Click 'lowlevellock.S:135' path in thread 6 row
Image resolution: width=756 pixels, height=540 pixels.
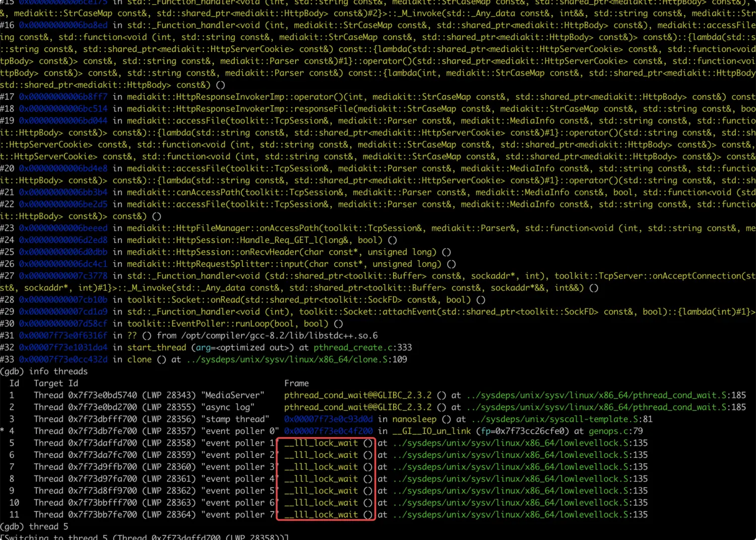(x=520, y=455)
